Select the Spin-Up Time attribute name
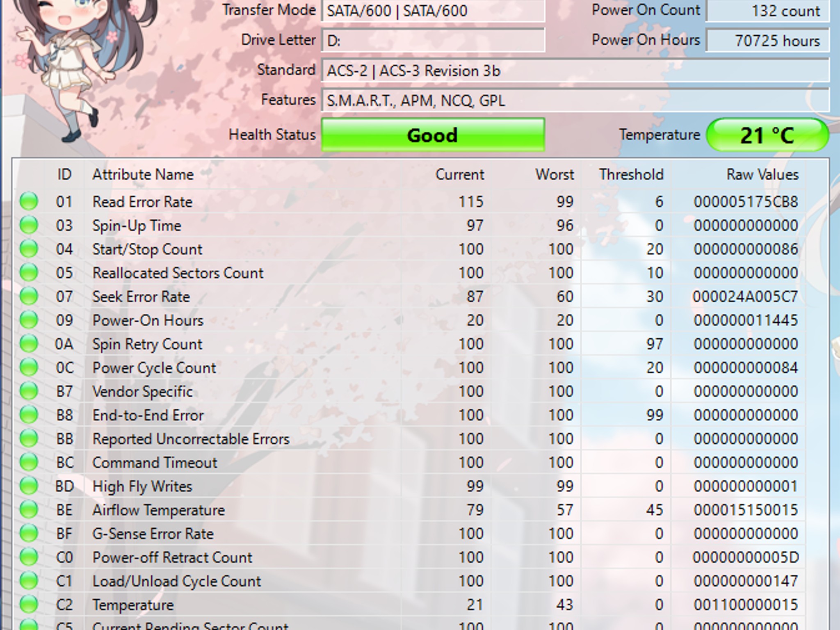840x630 pixels. point(137,226)
